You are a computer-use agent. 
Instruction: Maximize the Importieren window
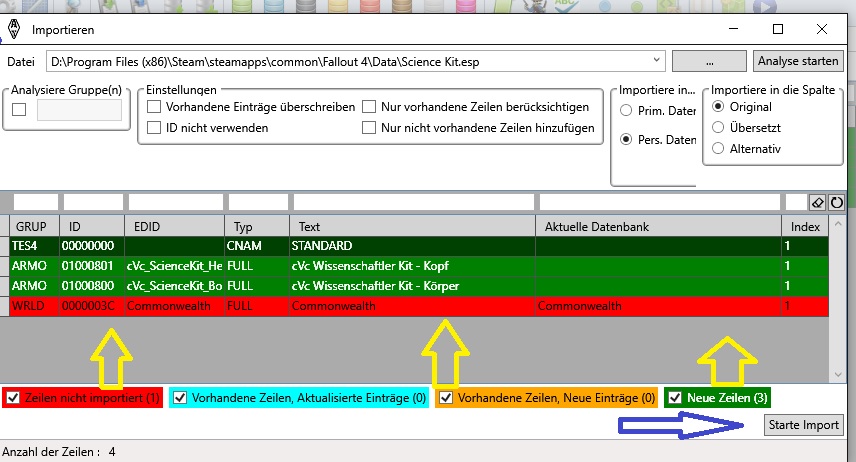pos(778,29)
